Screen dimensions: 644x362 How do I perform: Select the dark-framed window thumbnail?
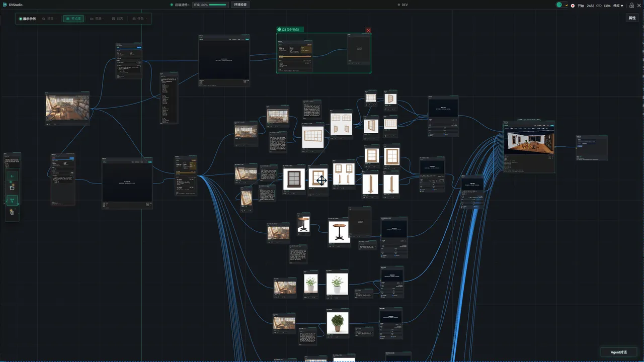[x=293, y=179]
